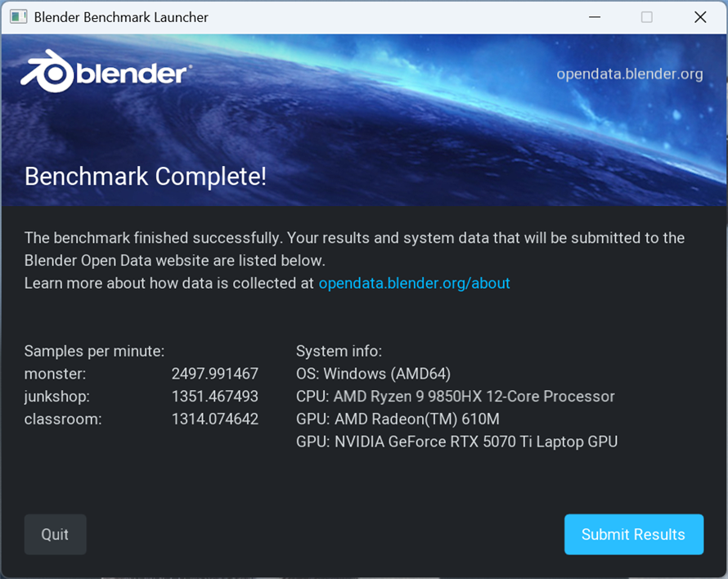This screenshot has width=728, height=579.
Task: Minimize the Benchmark Launcher window
Action: click(595, 17)
